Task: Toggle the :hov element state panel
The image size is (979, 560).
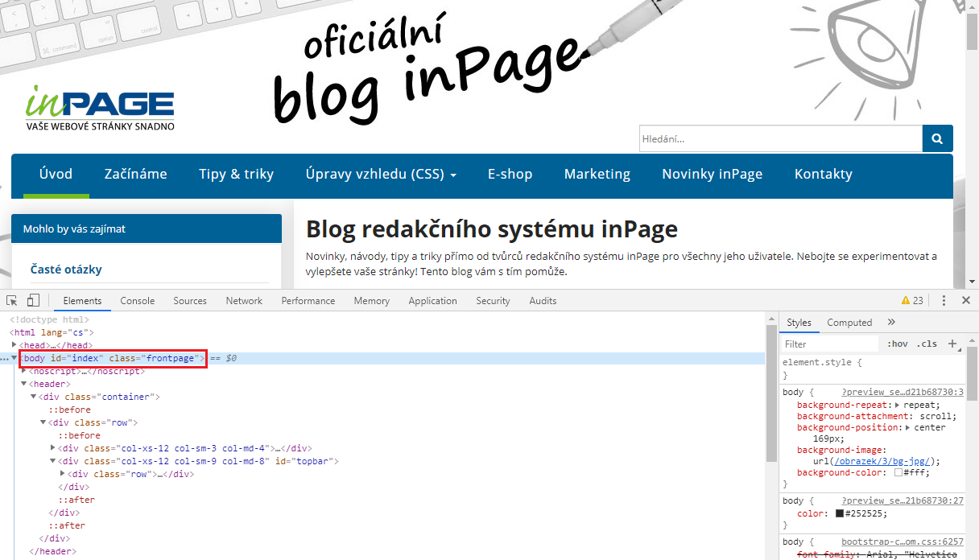Action: [898, 344]
